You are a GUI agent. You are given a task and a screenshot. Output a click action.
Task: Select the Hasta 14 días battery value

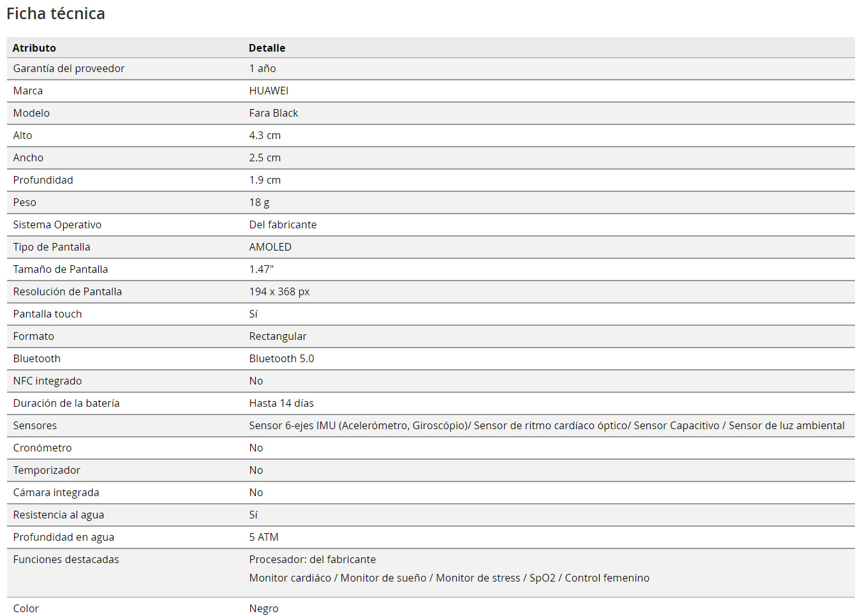click(281, 403)
